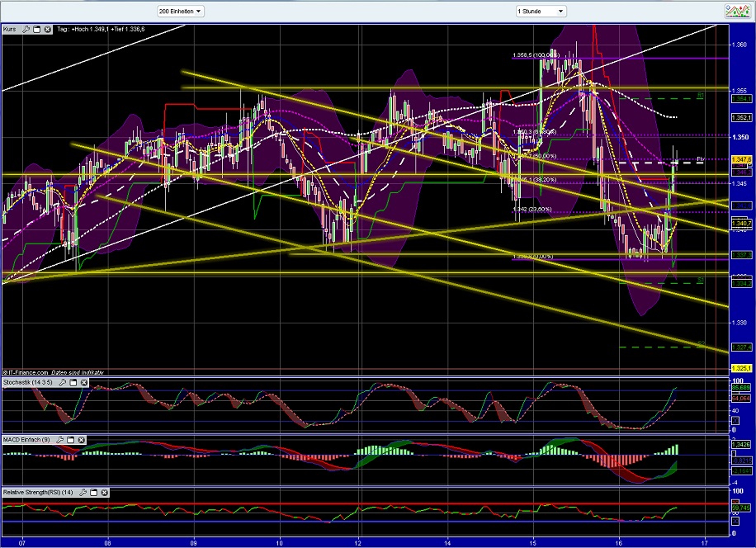Click the 1.350 price scale label
The height and width of the screenshot is (548, 756).
click(x=740, y=137)
